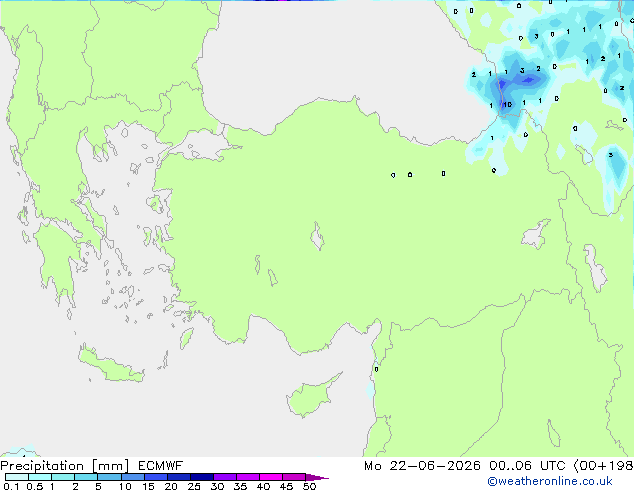
Task: Click the 'Mo 22-06-2026' date text
Action: [x=422, y=466]
